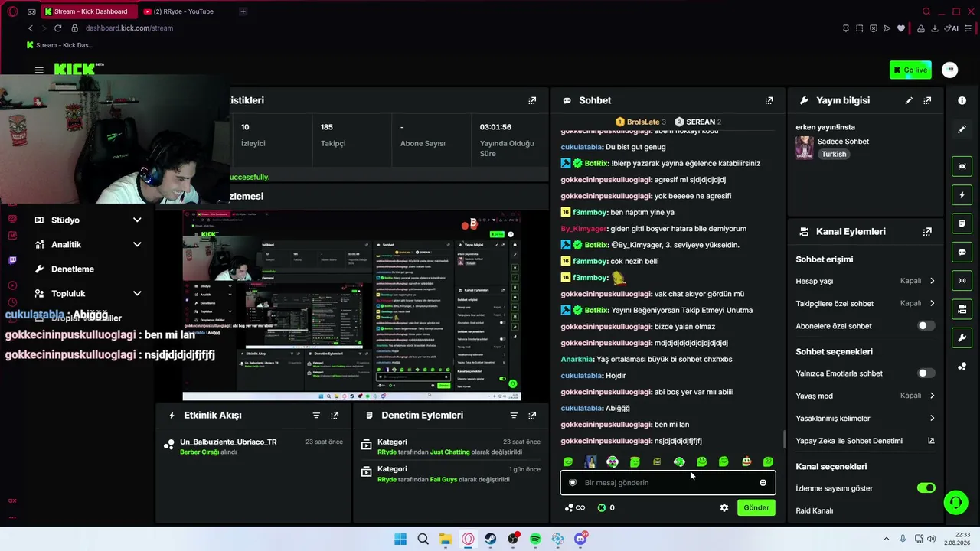Open Hesap yaşı setting options
The width and height of the screenshot is (980, 551).
coord(865,281)
